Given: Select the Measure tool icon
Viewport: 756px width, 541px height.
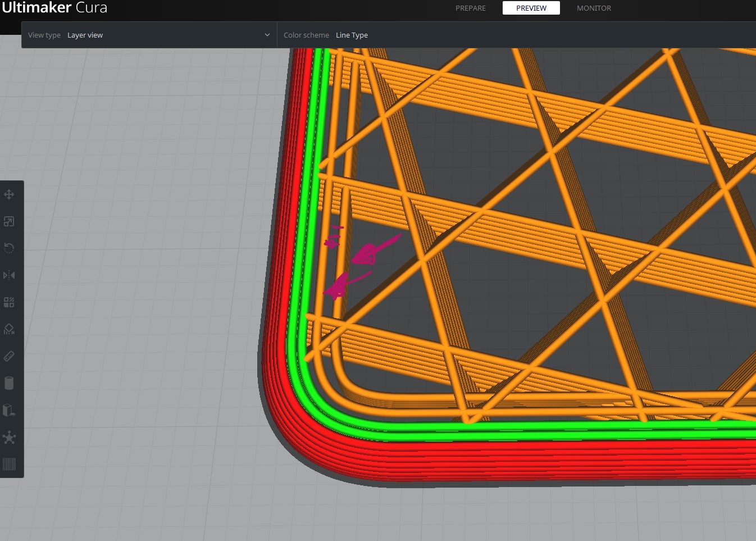Looking at the screenshot, I should pos(9,356).
